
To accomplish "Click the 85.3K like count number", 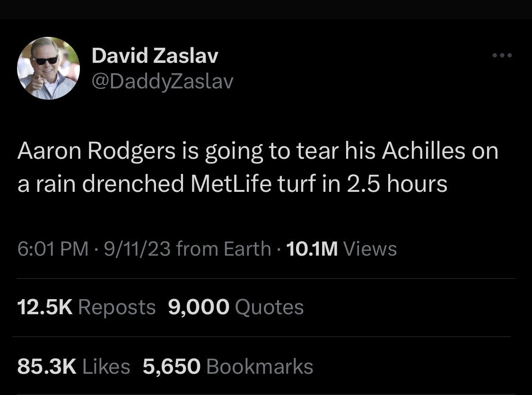I will [47, 367].
